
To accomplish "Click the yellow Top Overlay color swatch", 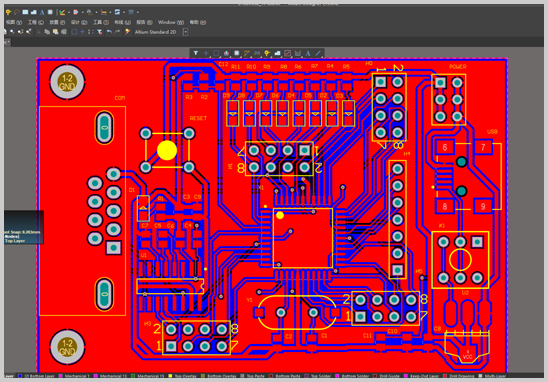I will [x=171, y=376].
